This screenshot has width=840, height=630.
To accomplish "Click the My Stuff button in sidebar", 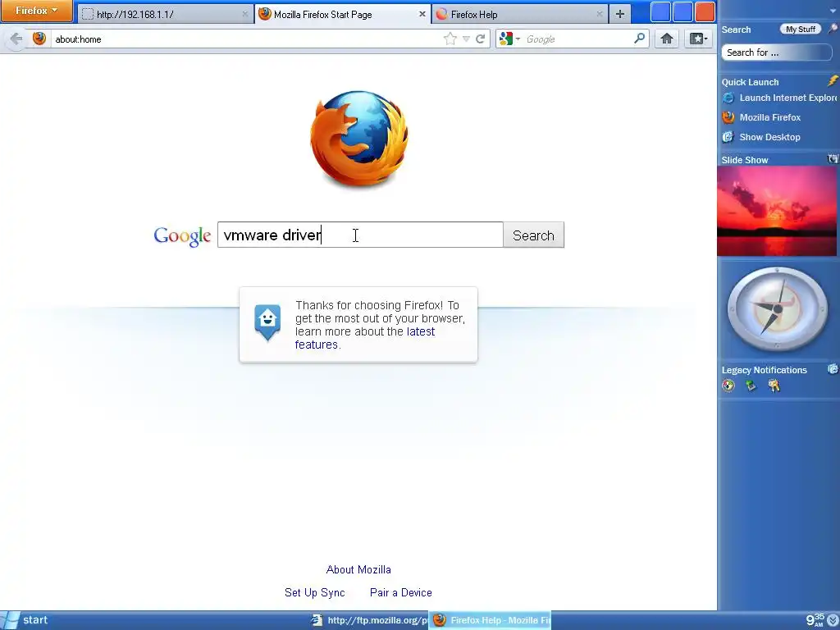I will tap(801, 29).
